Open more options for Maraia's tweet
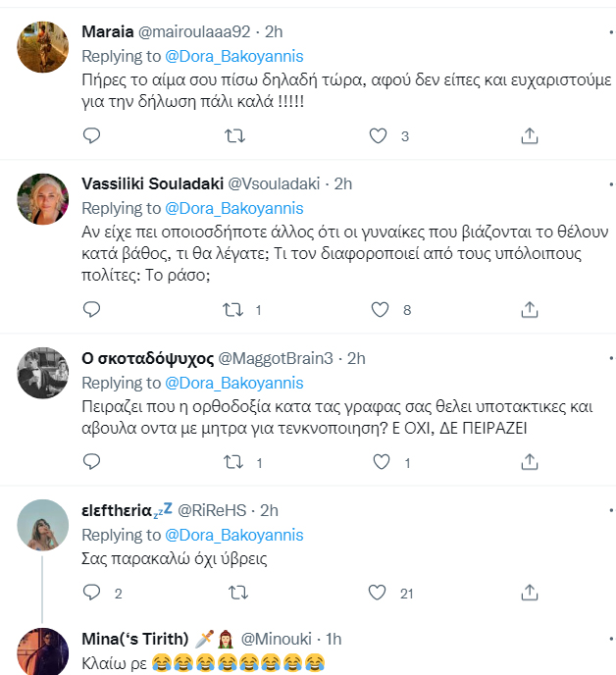Image resolution: width=616 pixels, height=675 pixels. (612, 31)
